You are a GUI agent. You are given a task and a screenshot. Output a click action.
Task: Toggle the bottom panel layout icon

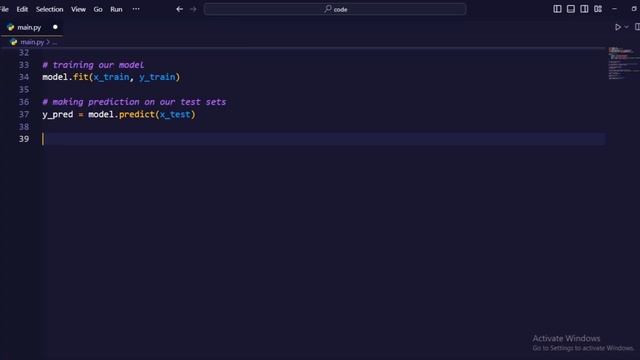(571, 9)
